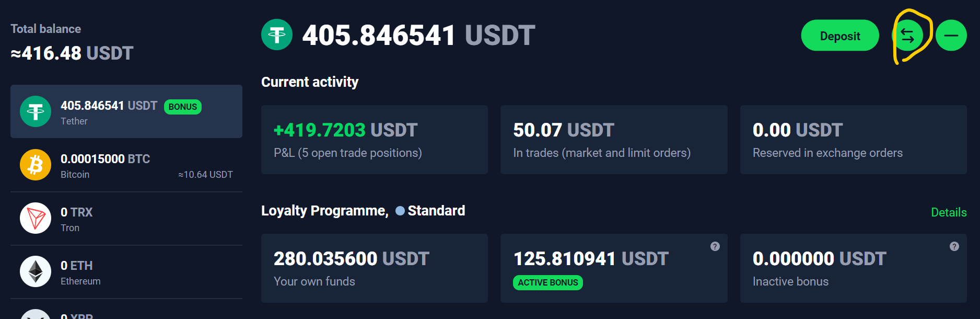
Task: Click the Ethereum diamond coin icon
Action: click(36, 272)
